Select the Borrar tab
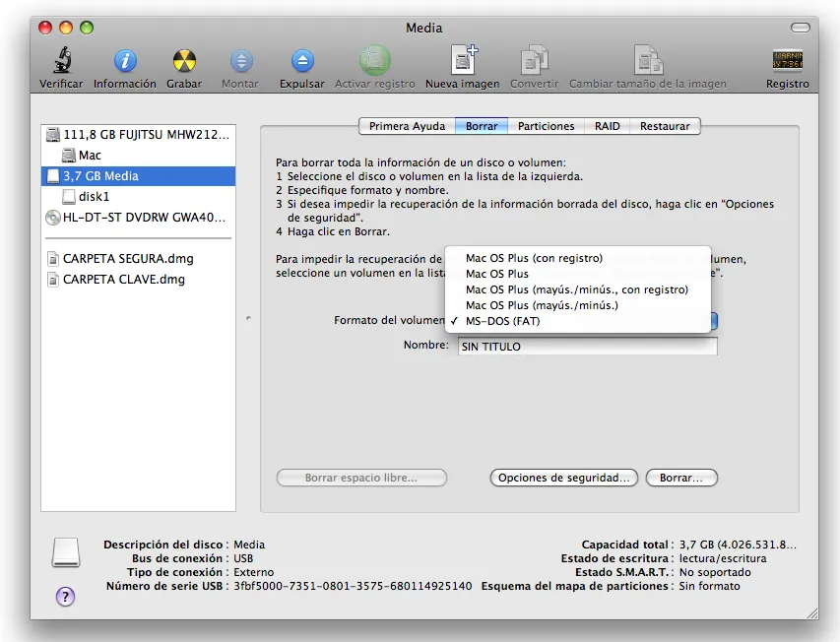 point(482,126)
